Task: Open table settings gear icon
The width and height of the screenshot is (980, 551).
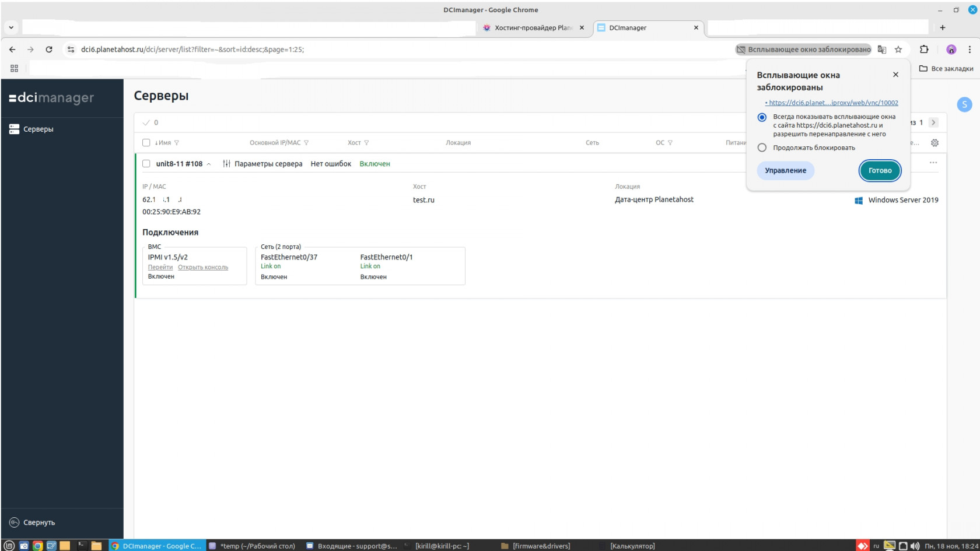Action: click(x=935, y=143)
